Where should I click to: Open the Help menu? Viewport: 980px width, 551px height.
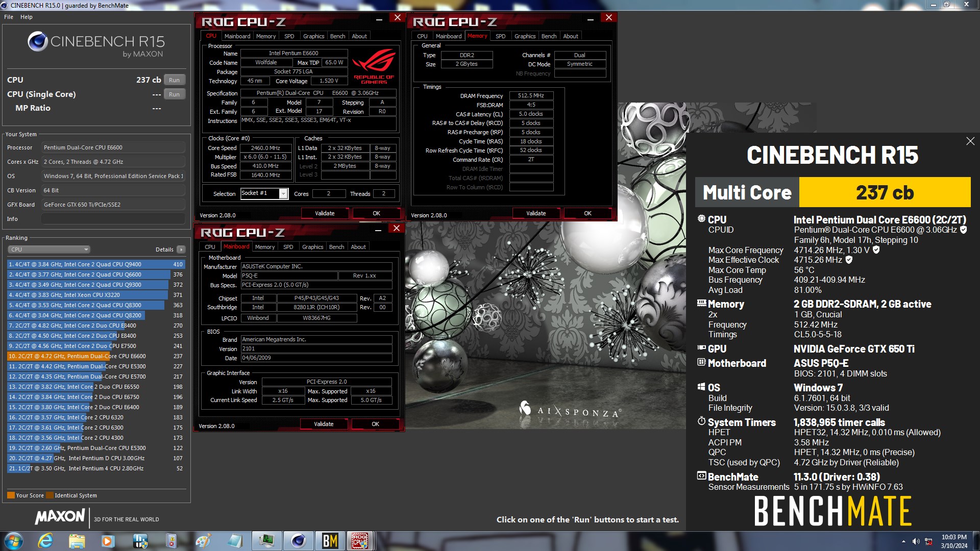[x=27, y=17]
